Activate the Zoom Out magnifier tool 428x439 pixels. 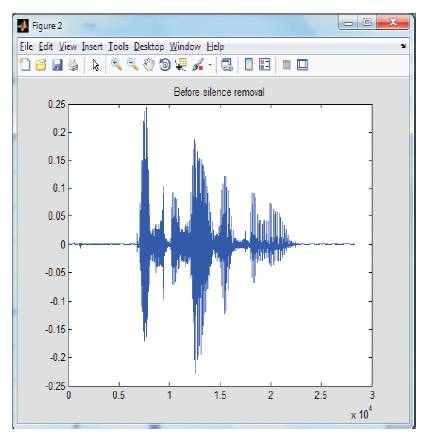tap(133, 65)
